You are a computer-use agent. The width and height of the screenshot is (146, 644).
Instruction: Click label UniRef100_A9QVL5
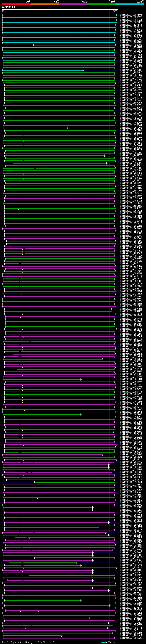[x=131, y=72]
